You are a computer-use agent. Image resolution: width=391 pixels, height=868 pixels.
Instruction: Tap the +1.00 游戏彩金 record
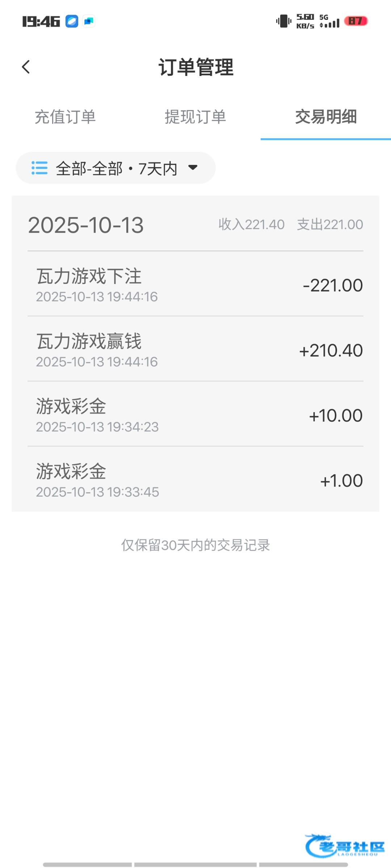(195, 480)
